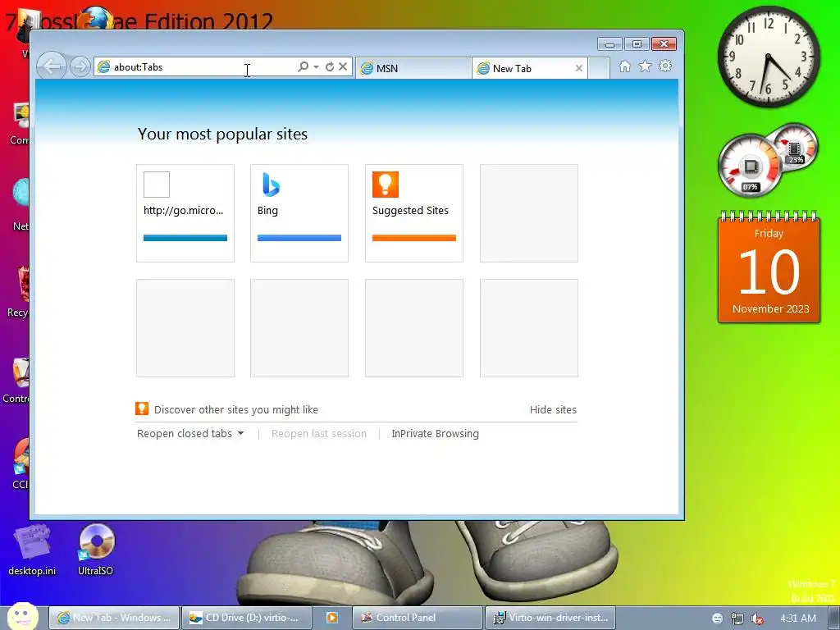Expand the Reopen closed tabs dropdown
The width and height of the screenshot is (840, 630).
click(x=190, y=434)
